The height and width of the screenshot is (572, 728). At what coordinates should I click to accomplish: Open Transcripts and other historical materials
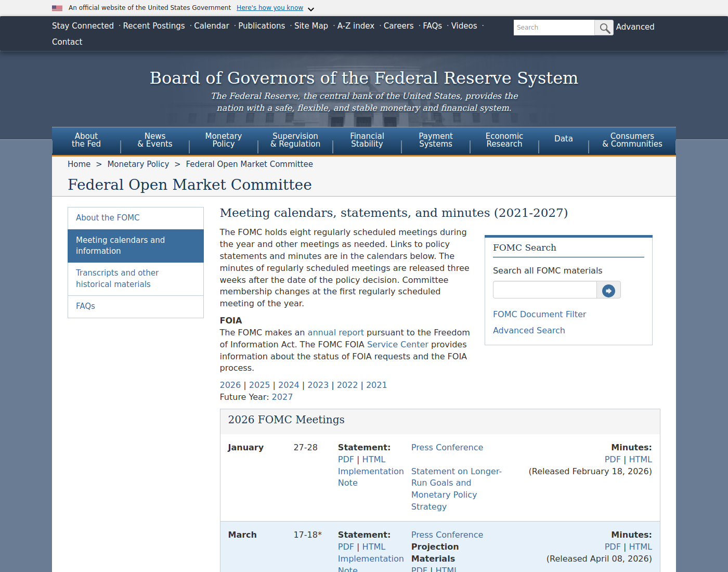click(x=136, y=279)
